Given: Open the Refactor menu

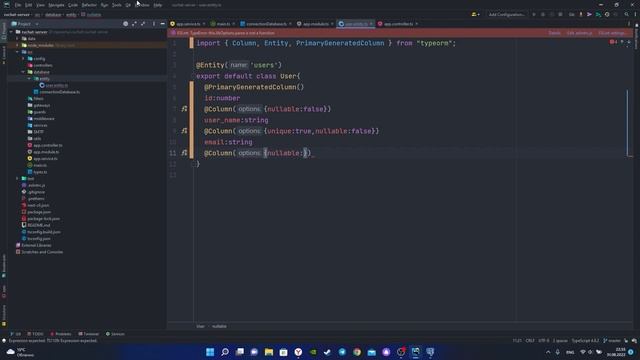Looking at the screenshot, I should 89,5.
